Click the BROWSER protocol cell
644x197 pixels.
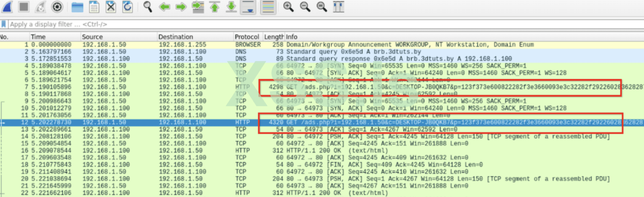248,44
